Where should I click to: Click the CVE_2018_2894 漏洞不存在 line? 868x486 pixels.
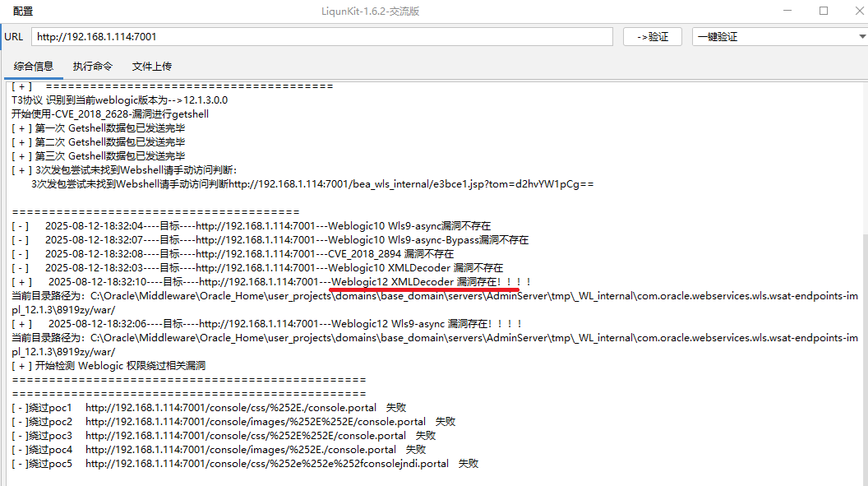click(233, 253)
